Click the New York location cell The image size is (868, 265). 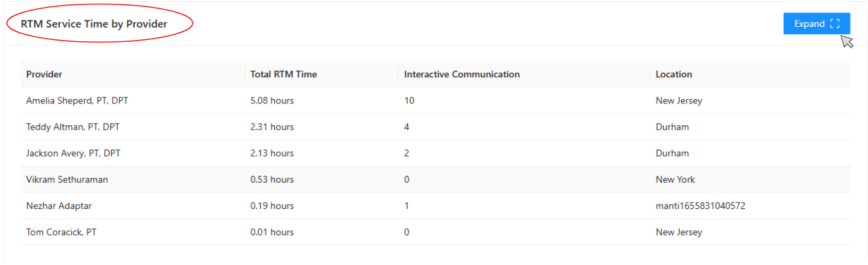pos(675,180)
